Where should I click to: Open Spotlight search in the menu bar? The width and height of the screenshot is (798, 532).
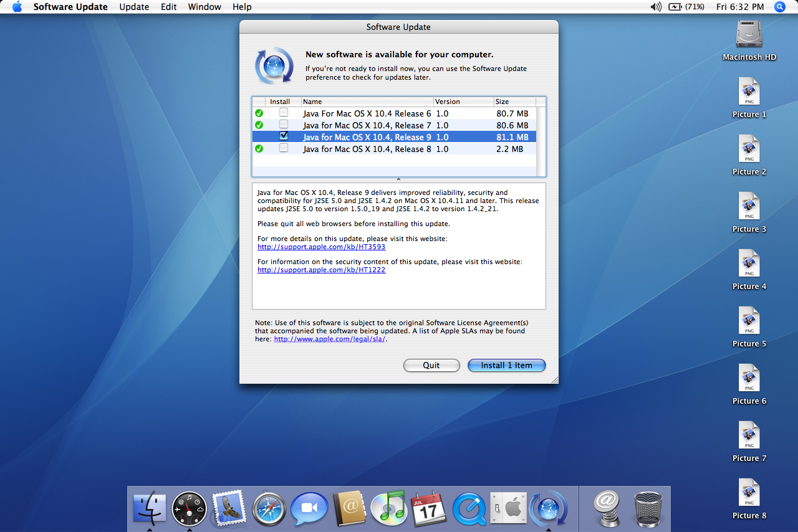[780, 7]
